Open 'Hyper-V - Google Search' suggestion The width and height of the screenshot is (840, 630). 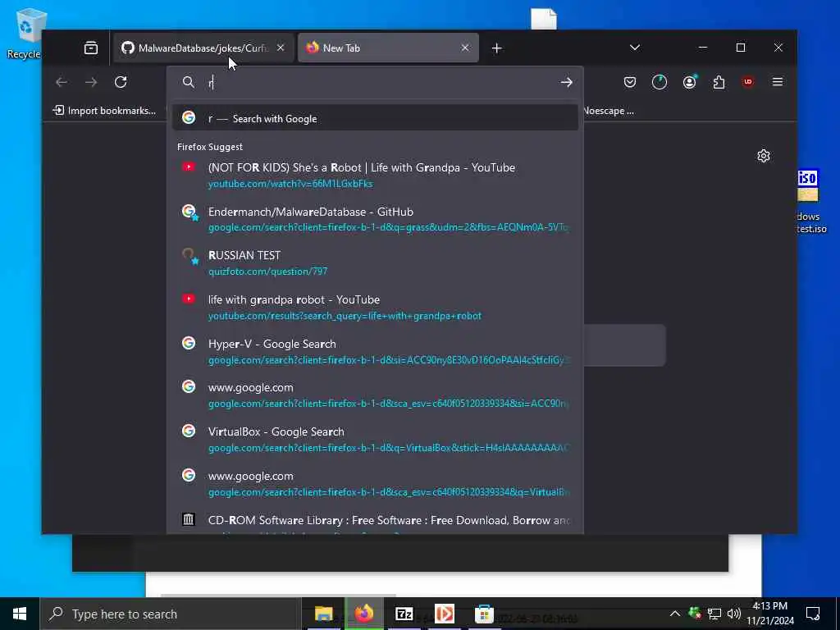click(x=375, y=351)
